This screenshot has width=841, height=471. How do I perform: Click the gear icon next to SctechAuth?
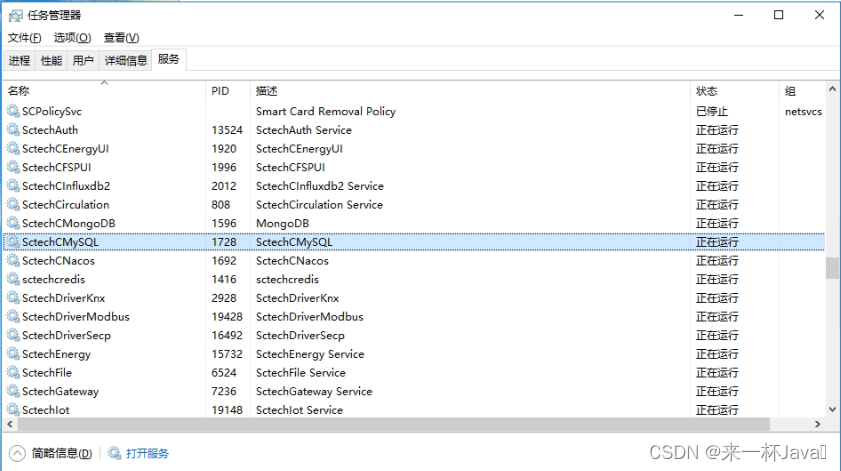[x=13, y=130]
